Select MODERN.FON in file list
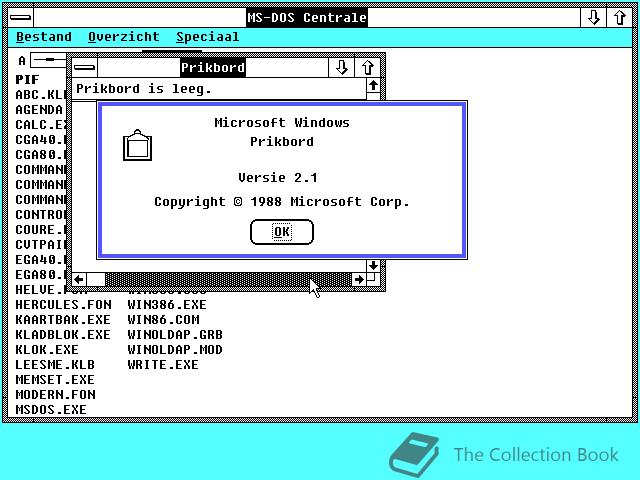The height and width of the screenshot is (480, 640). tap(56, 395)
